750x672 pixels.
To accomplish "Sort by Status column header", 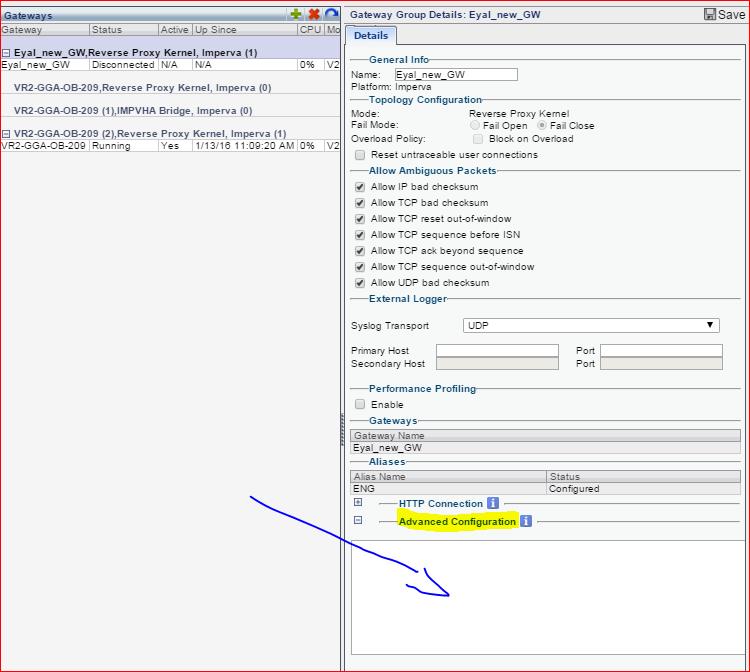I will tap(124, 30).
